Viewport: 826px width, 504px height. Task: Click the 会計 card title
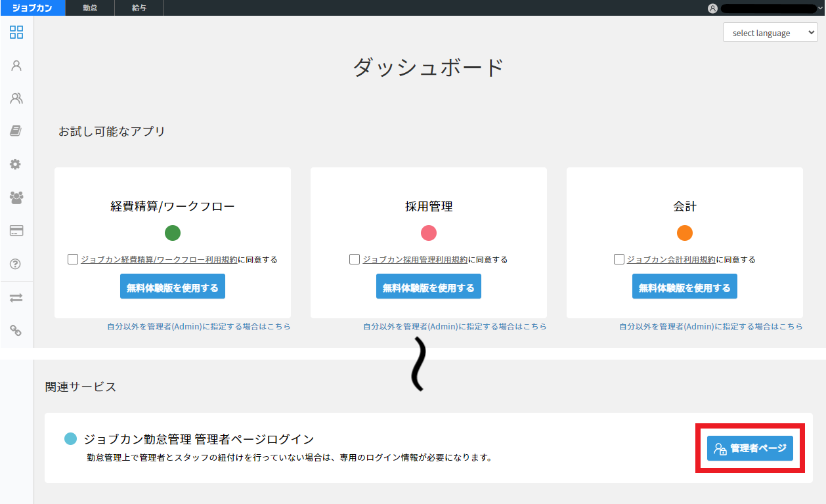point(685,207)
